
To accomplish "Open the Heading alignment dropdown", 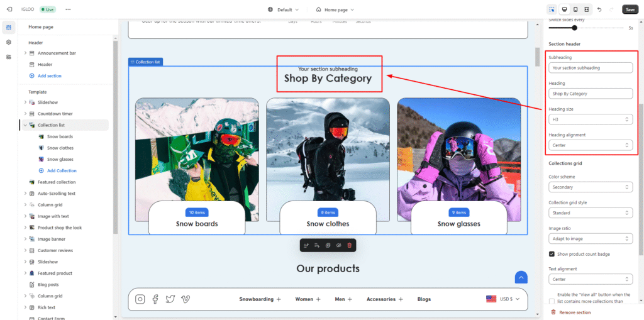I will pos(590,145).
